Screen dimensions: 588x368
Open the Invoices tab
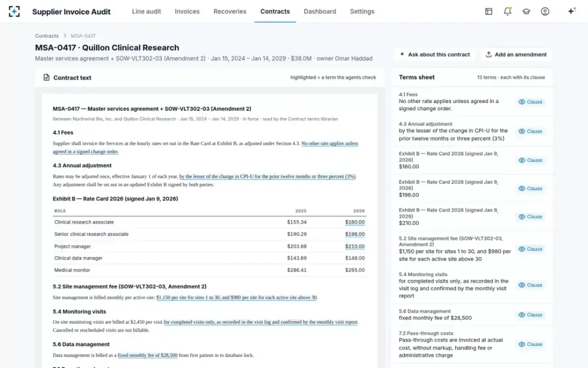coord(187,11)
